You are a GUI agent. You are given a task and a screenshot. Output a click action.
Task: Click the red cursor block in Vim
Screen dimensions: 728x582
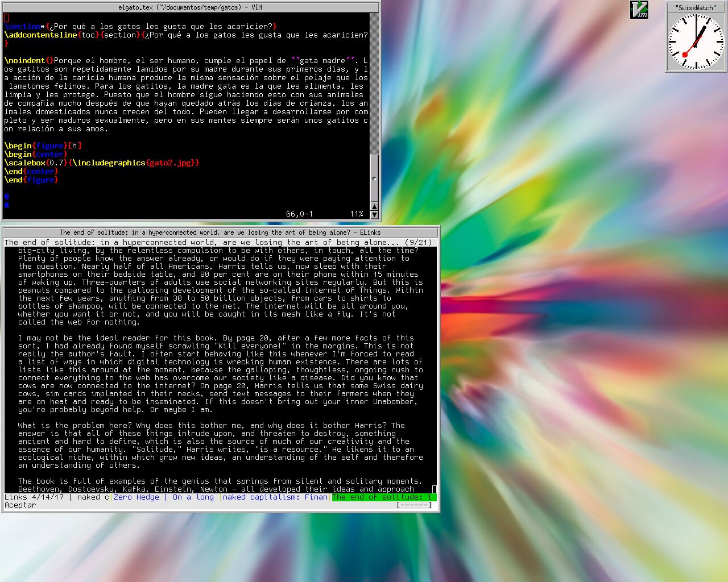(x=7, y=18)
